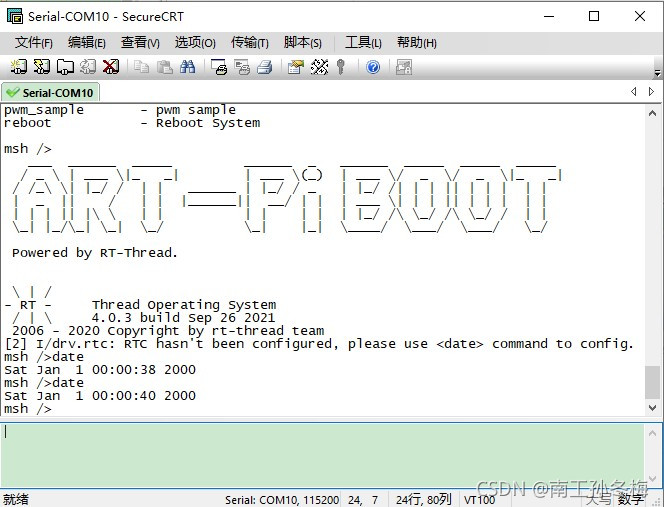This screenshot has height=507, width=664.
Task: Open the 查看(V) menu
Action: click(x=140, y=42)
